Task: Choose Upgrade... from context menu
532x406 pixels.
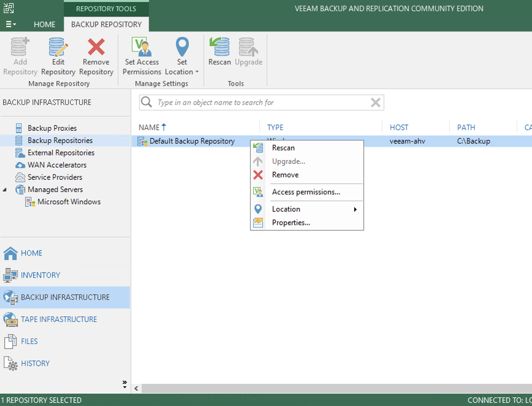Action: [307, 161]
